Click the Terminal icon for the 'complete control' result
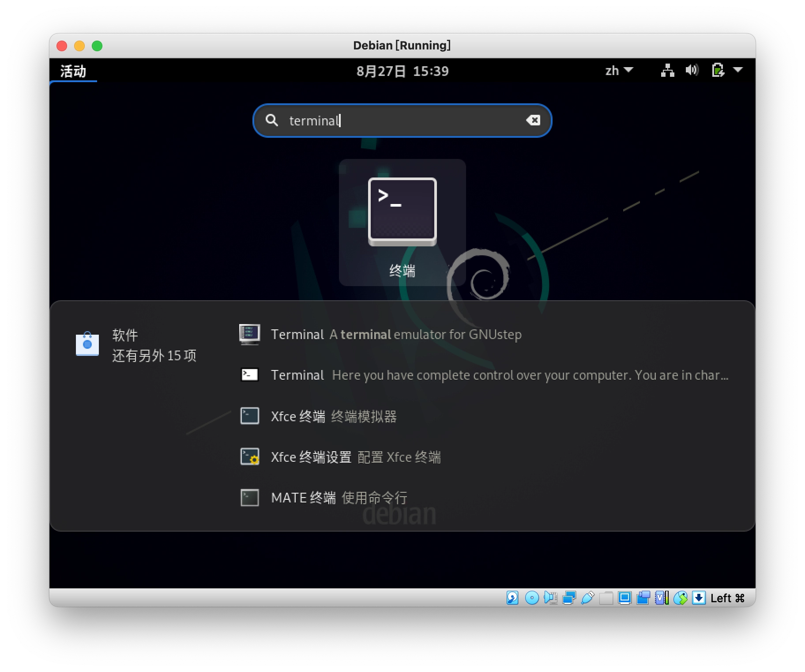 (250, 375)
